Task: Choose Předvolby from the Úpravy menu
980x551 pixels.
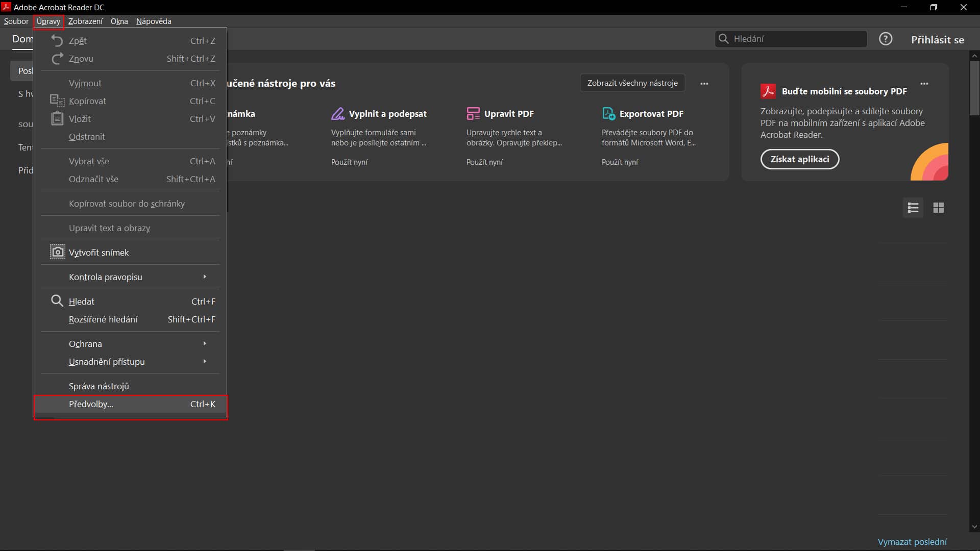Action: click(x=130, y=404)
